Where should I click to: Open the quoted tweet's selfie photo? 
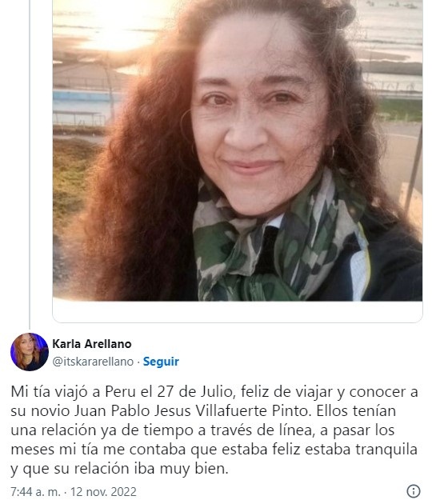tap(238, 150)
